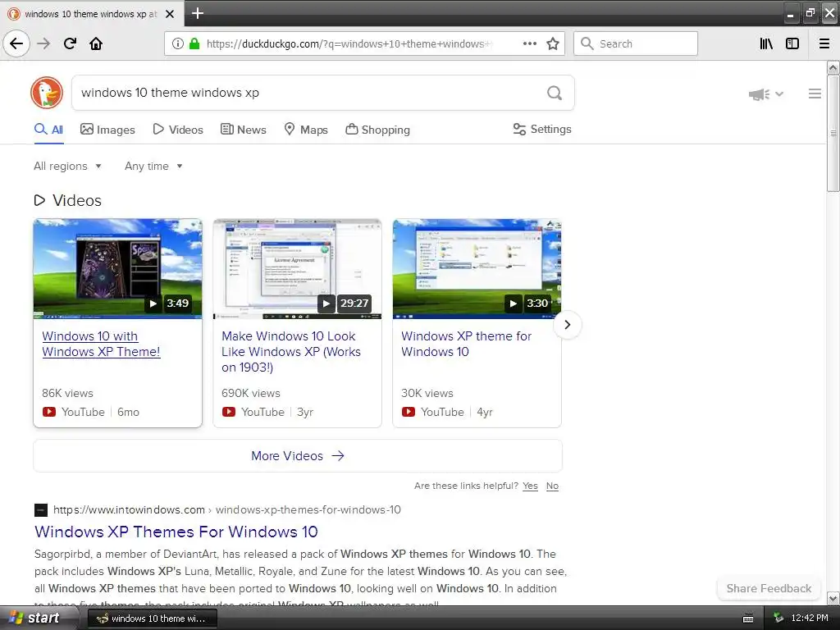Submit search with magnifier in DuckDuckGo box
This screenshot has height=630, width=840.
coord(555,93)
